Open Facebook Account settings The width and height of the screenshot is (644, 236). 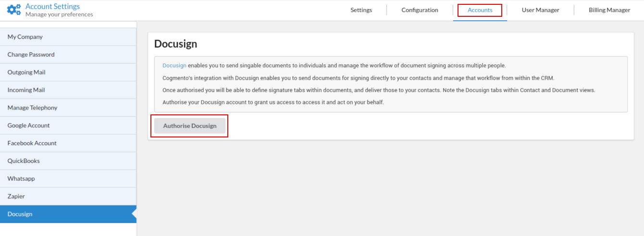[32, 144]
